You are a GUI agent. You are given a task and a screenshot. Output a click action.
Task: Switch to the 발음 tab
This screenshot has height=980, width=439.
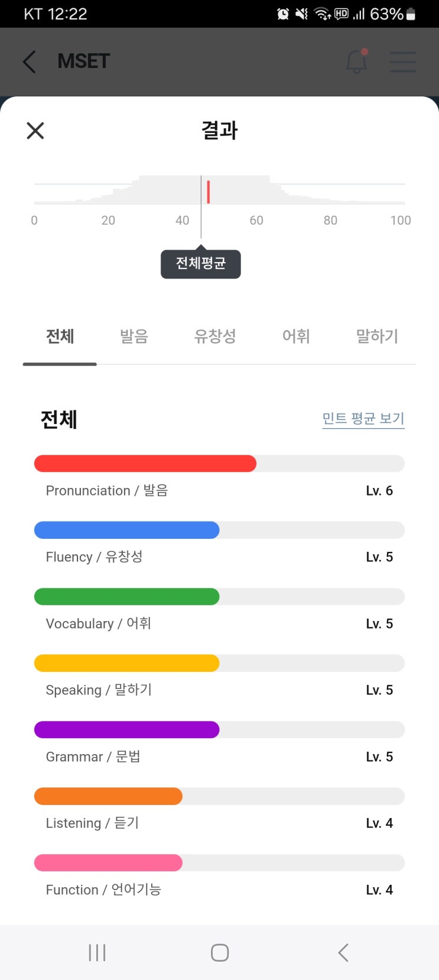coord(134,337)
